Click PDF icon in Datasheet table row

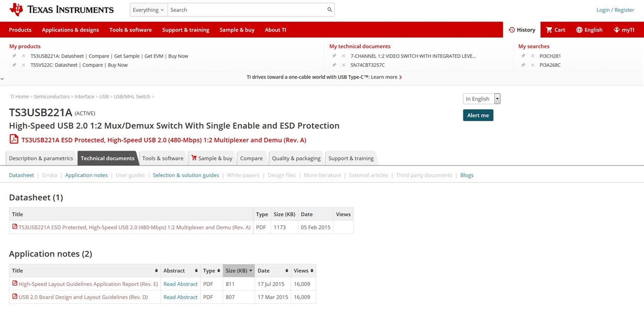(15, 227)
